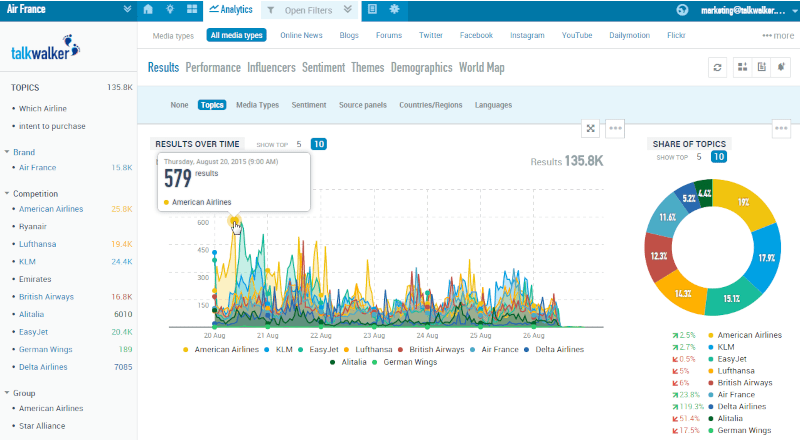
Task: Open the dashboard grid icon
Action: point(192,10)
